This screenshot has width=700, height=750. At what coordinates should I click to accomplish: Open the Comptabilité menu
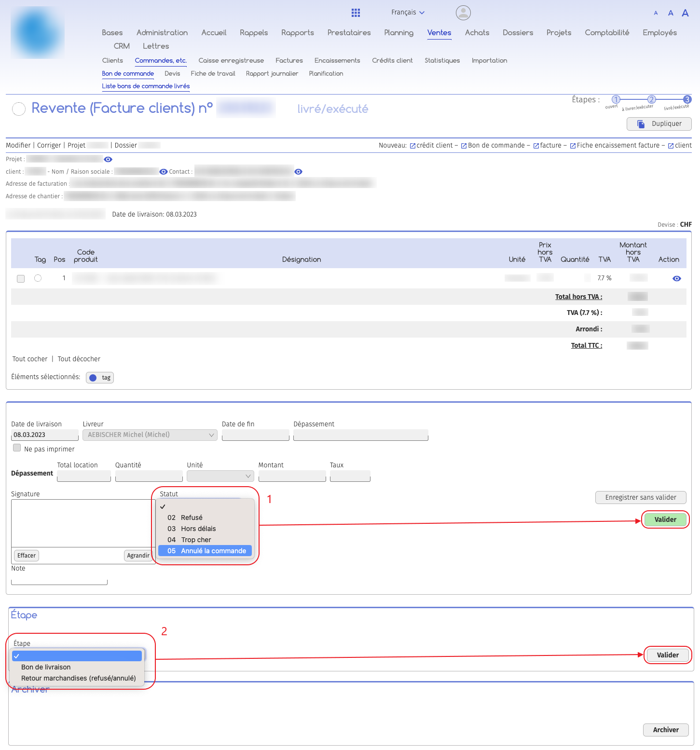point(607,33)
